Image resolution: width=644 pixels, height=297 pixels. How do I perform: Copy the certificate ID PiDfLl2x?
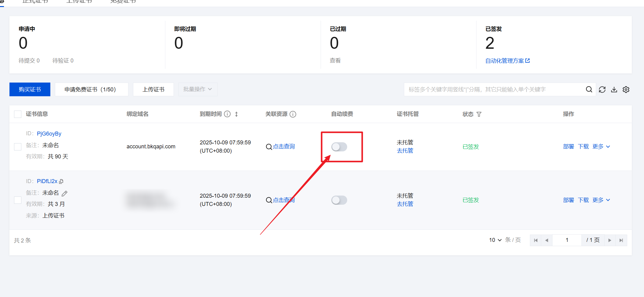(61, 181)
